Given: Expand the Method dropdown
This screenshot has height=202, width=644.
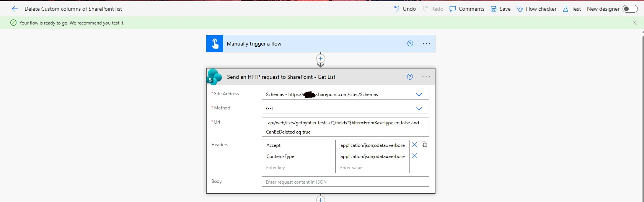Looking at the screenshot, I should (x=419, y=109).
